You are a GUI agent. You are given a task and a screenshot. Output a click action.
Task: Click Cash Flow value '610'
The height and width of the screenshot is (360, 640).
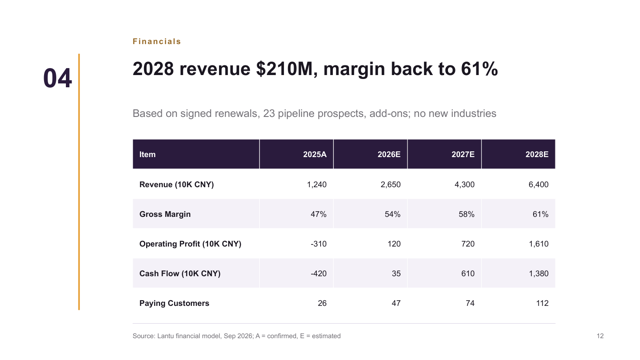468,273
